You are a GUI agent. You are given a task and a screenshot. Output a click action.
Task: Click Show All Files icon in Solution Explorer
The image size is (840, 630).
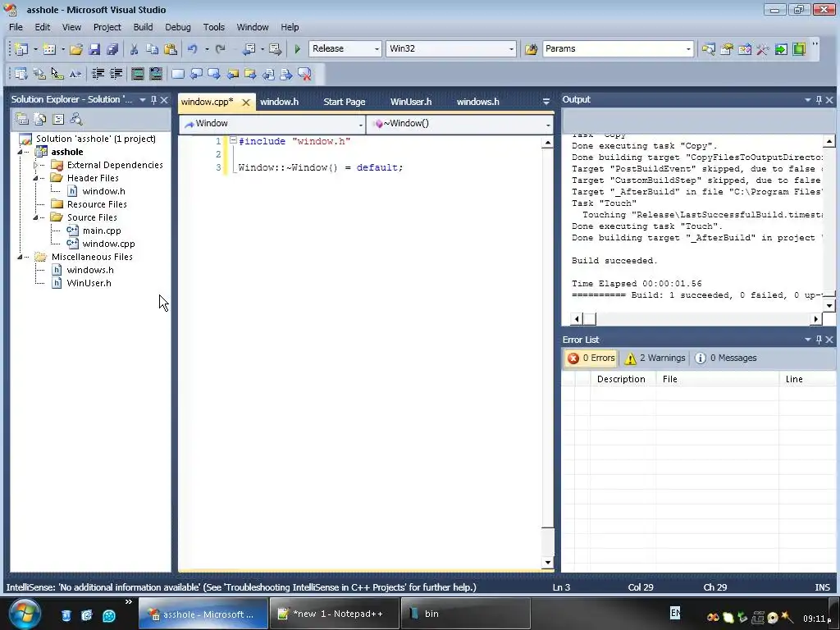tap(40, 119)
